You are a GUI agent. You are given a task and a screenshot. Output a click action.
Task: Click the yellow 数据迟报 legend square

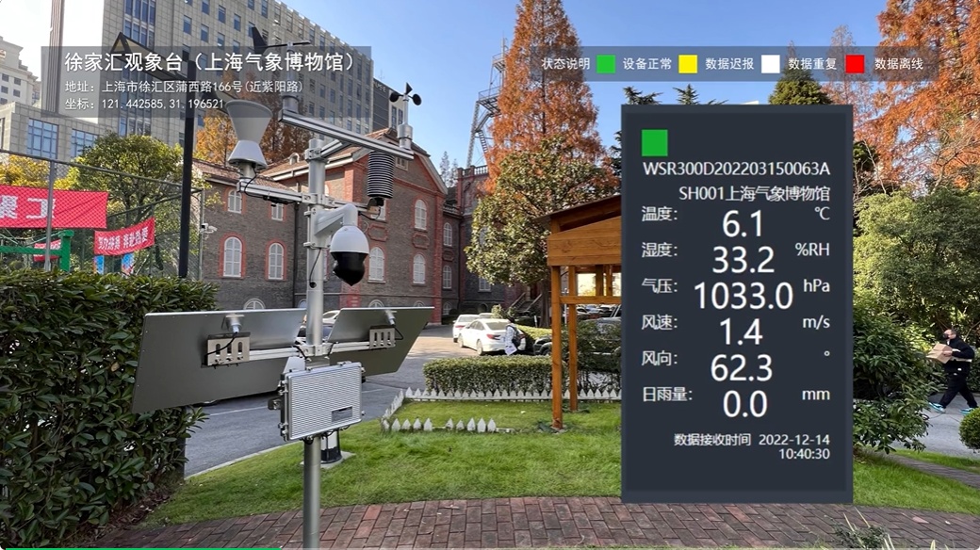click(x=688, y=64)
